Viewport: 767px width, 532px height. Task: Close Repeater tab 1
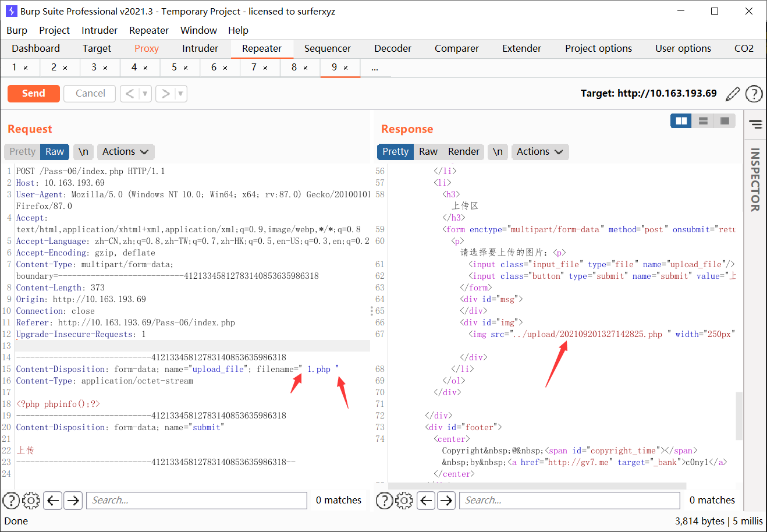26,68
